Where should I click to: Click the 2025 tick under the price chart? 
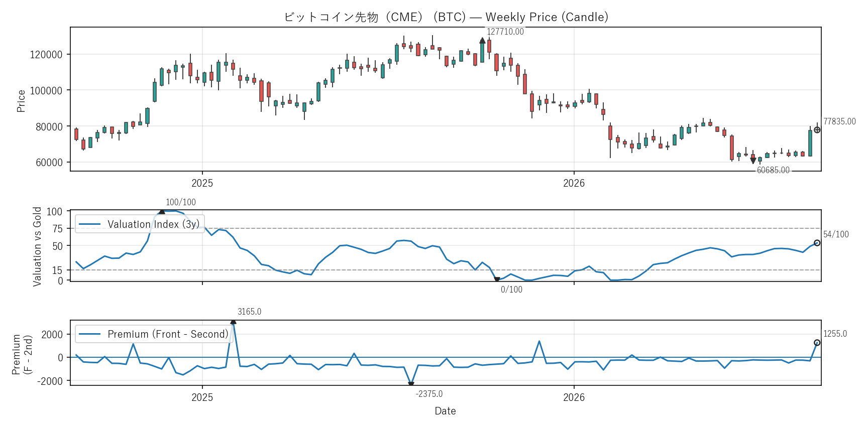202,183
